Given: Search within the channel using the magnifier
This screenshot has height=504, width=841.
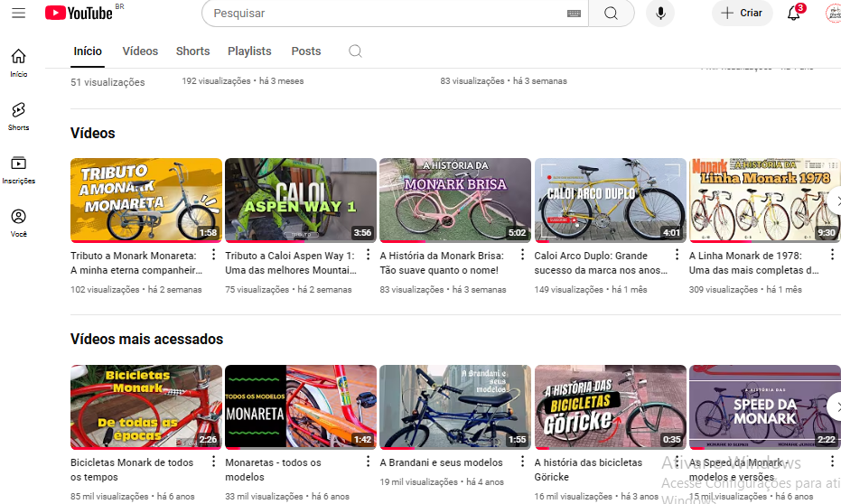Looking at the screenshot, I should [x=355, y=51].
